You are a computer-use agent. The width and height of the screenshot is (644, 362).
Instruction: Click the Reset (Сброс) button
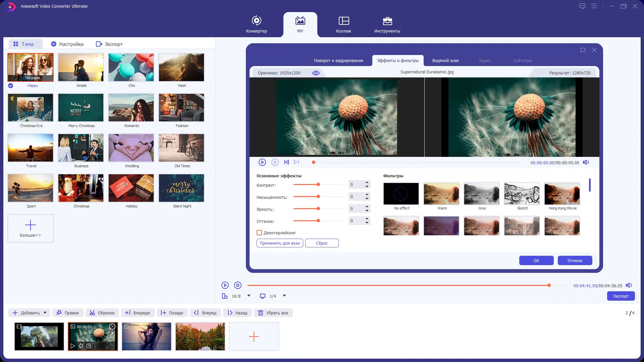(322, 243)
